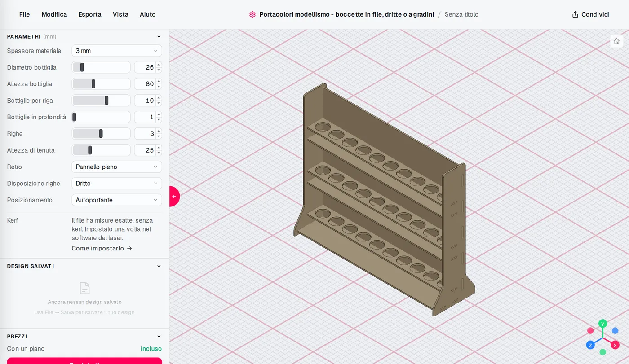Click the home view icon in the 3D viewport
The width and height of the screenshot is (629, 364).
click(x=616, y=41)
